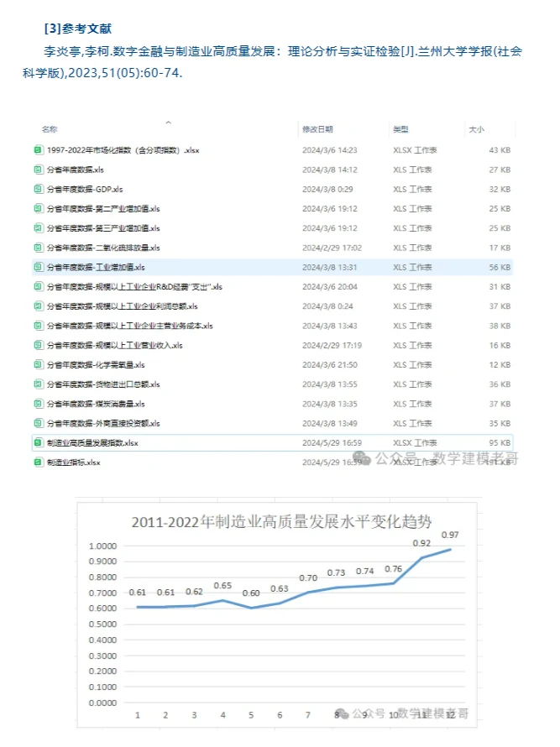The image size is (560, 747).
Task: Click the icon of 分省年度数据-货物进出口总额.xls
Action: [38, 384]
